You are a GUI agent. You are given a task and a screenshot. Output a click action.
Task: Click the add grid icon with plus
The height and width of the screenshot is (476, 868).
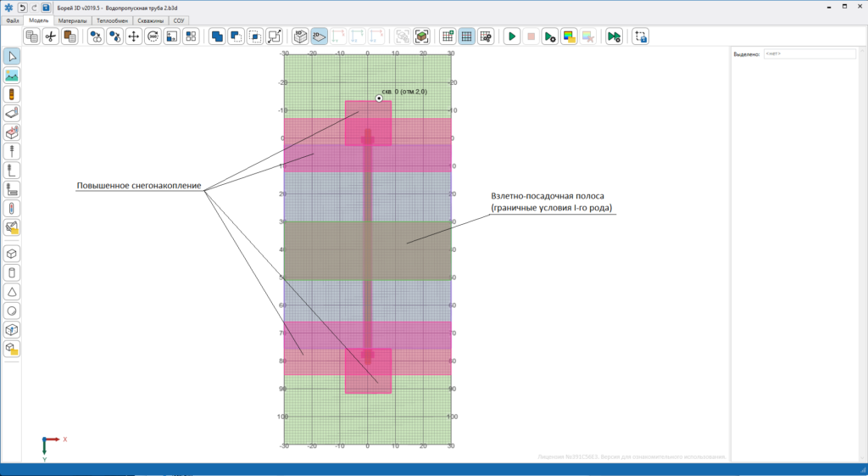(x=448, y=36)
